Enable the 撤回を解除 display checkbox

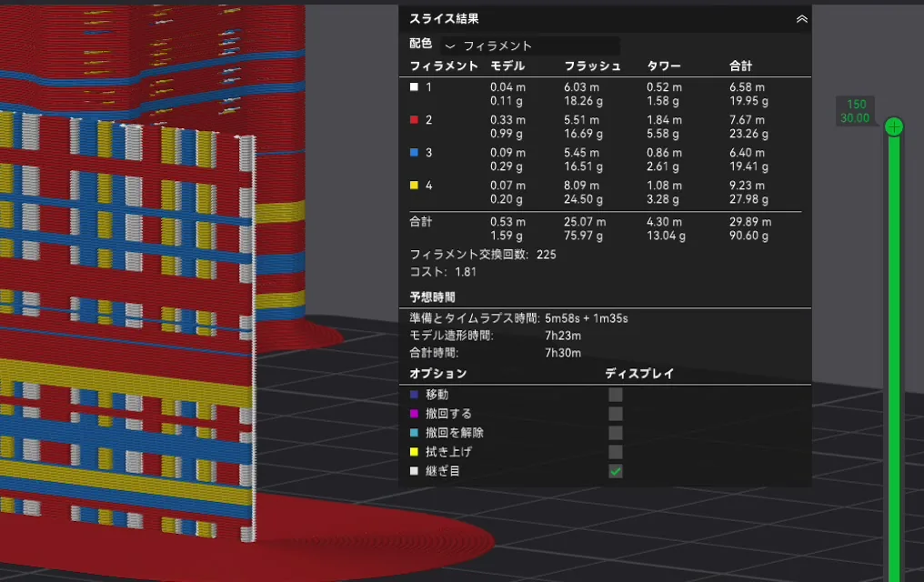(615, 433)
